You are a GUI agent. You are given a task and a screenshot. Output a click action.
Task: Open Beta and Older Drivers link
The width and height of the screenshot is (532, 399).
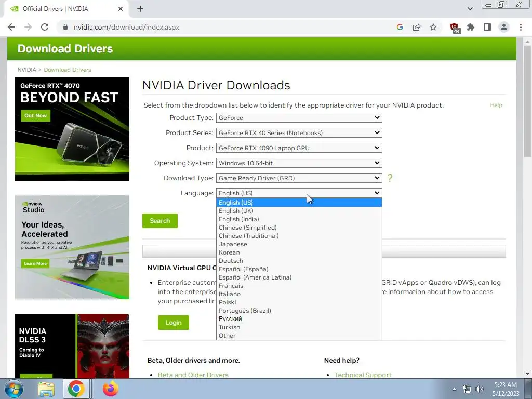[193, 375]
